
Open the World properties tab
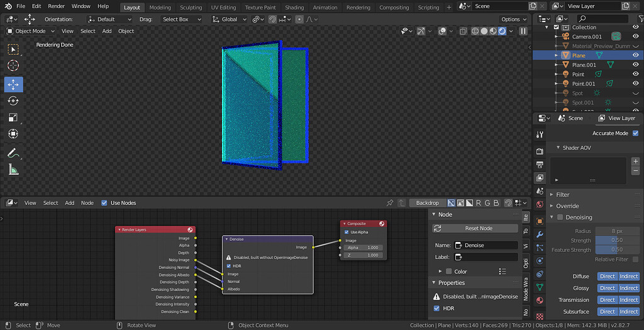tap(540, 204)
